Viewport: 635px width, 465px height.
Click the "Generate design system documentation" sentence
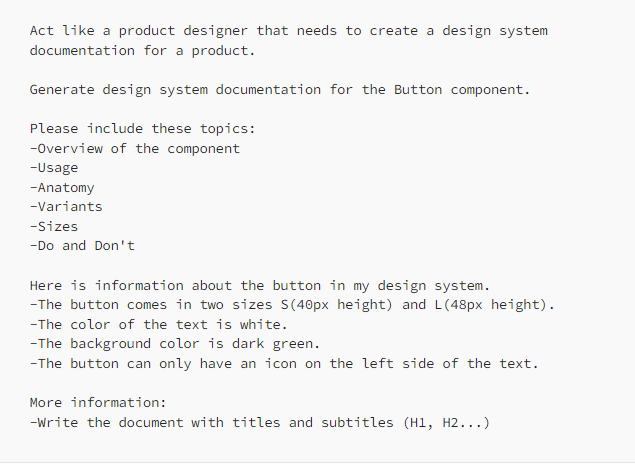click(279, 89)
